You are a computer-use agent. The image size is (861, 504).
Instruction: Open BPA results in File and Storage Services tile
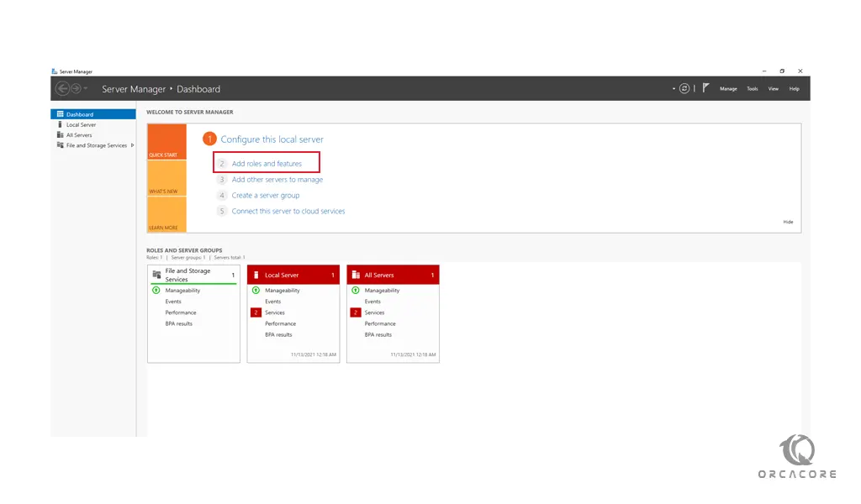pos(178,323)
